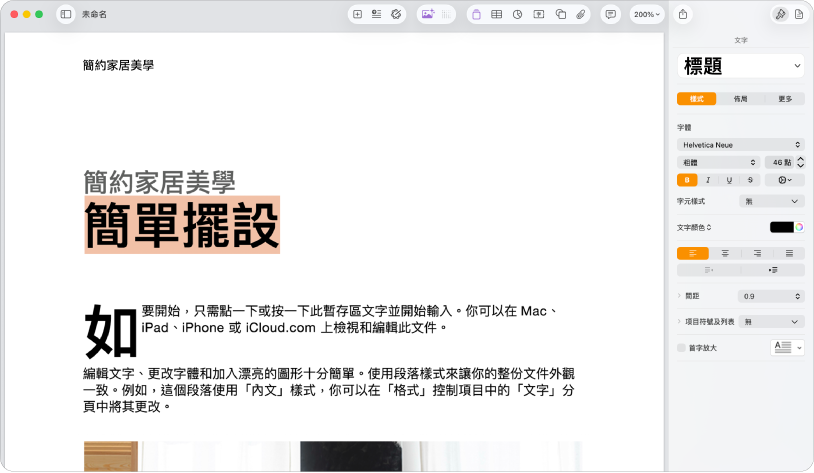Insert a Shape from the toolbar

click(560, 15)
